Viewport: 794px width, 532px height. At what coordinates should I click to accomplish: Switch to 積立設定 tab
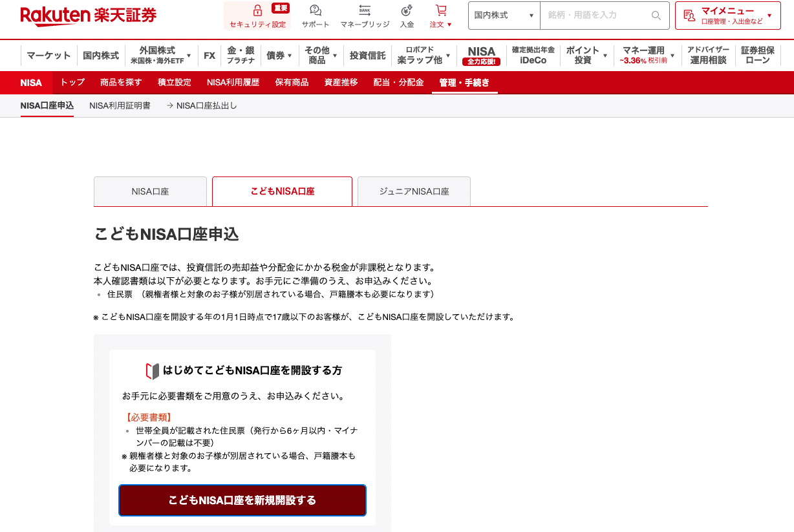(x=175, y=82)
